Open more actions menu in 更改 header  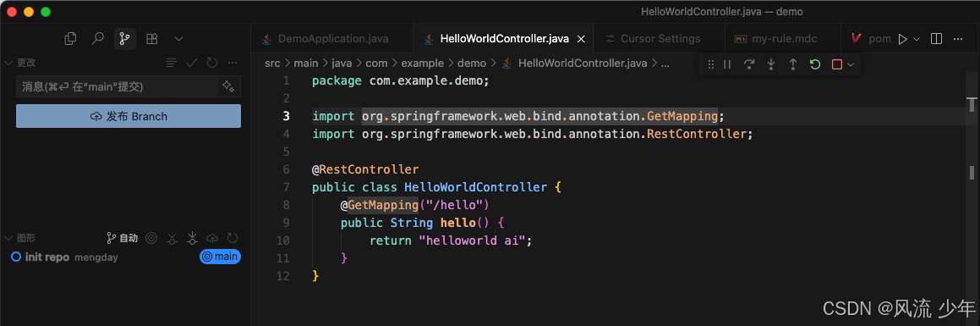[x=233, y=63]
